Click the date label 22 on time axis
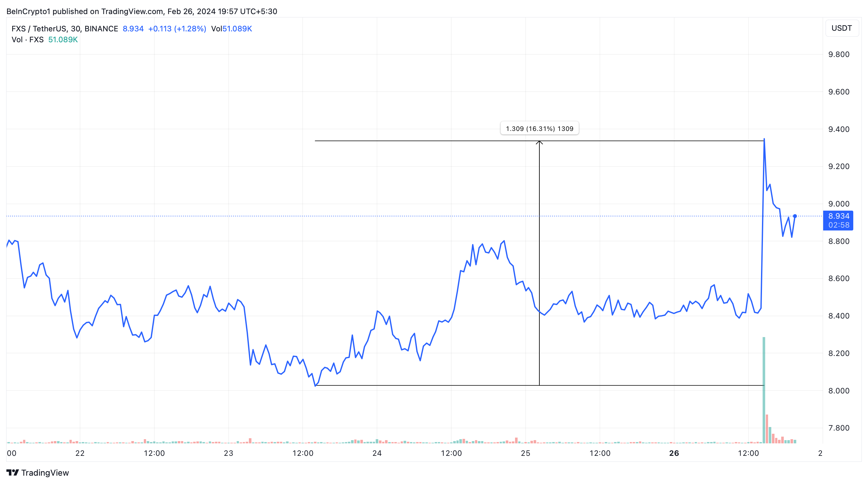This screenshot has height=484, width=868. (x=80, y=453)
